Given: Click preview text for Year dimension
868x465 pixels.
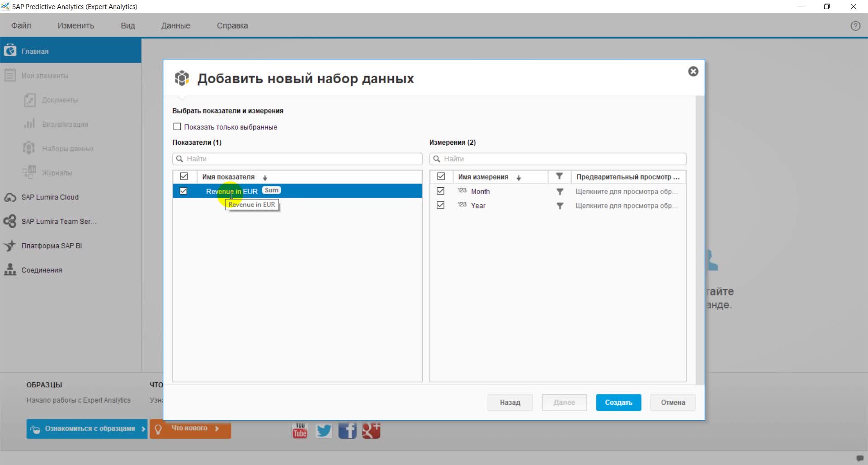Looking at the screenshot, I should (627, 205).
